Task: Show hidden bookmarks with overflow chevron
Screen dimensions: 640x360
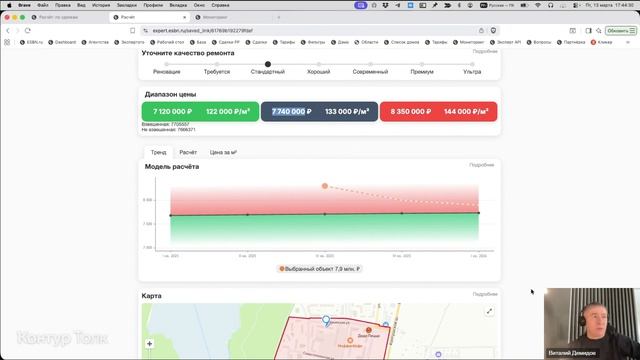Action: tap(628, 42)
